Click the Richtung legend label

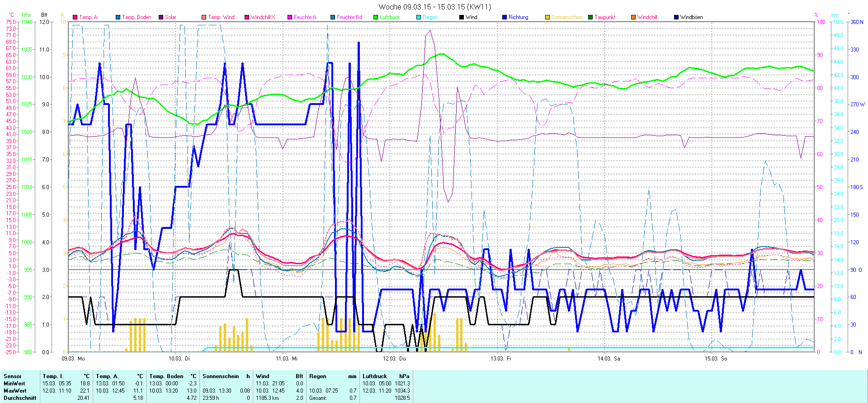tap(518, 17)
